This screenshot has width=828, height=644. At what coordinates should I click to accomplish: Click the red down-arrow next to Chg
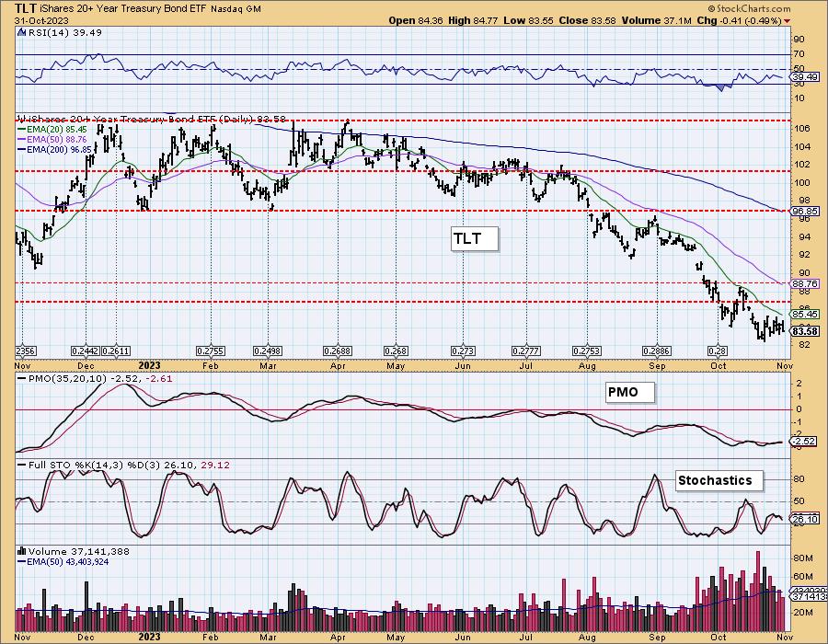788,21
